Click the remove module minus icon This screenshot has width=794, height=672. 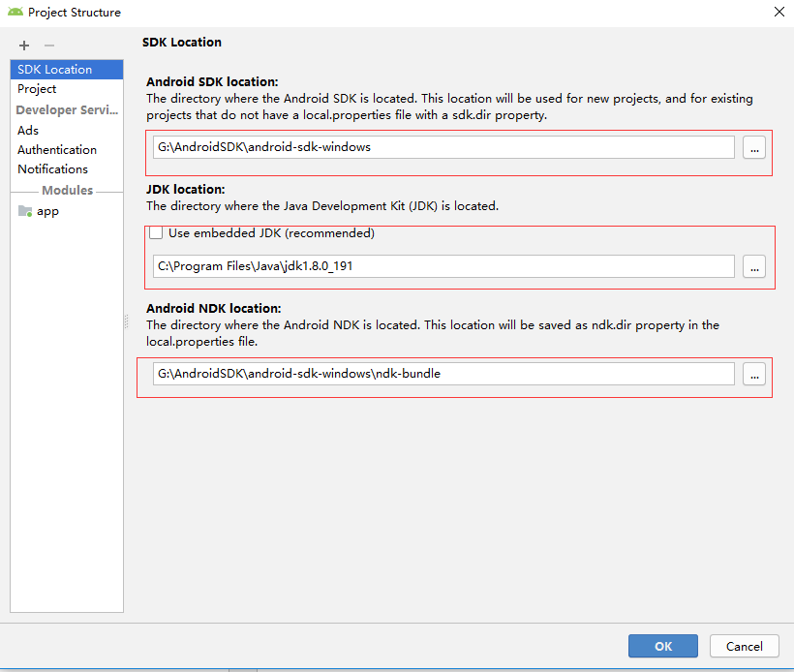[48, 45]
